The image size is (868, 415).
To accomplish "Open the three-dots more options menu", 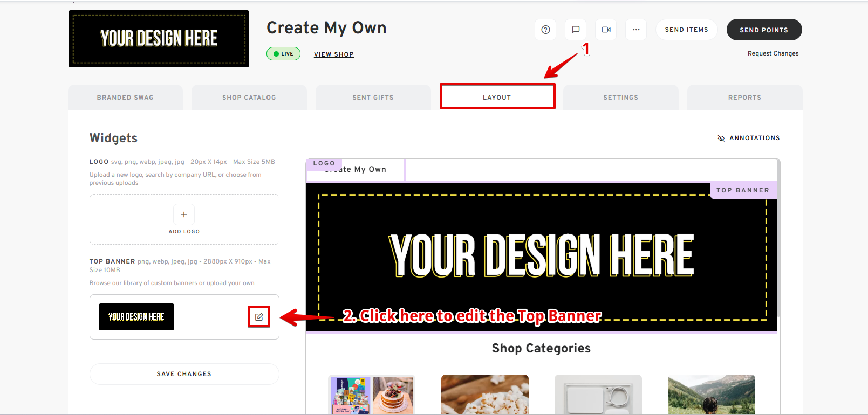I will pyautogui.click(x=636, y=30).
